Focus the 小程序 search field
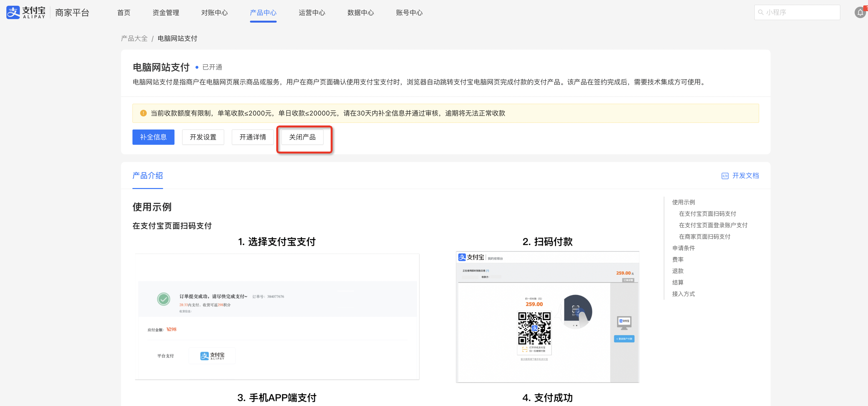The width and height of the screenshot is (868, 406). pyautogui.click(x=797, y=12)
